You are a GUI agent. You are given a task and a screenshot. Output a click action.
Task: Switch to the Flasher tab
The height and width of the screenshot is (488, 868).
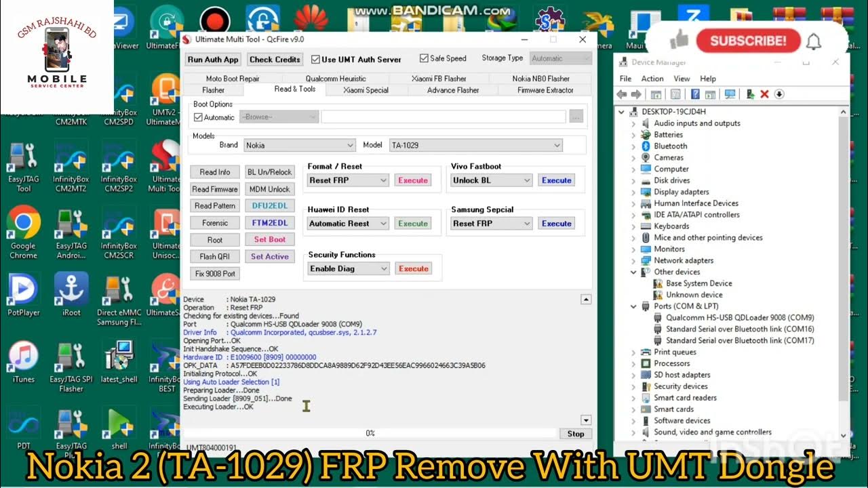[213, 90]
